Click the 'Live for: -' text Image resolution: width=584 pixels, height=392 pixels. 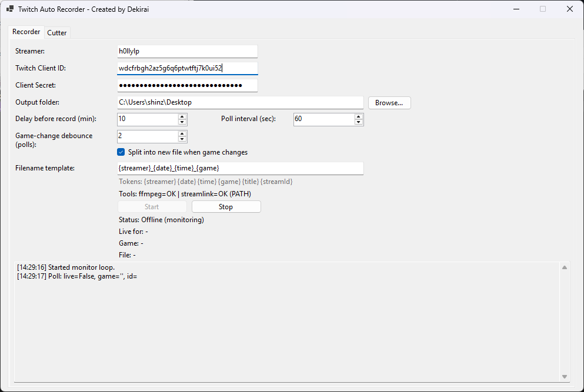(134, 232)
